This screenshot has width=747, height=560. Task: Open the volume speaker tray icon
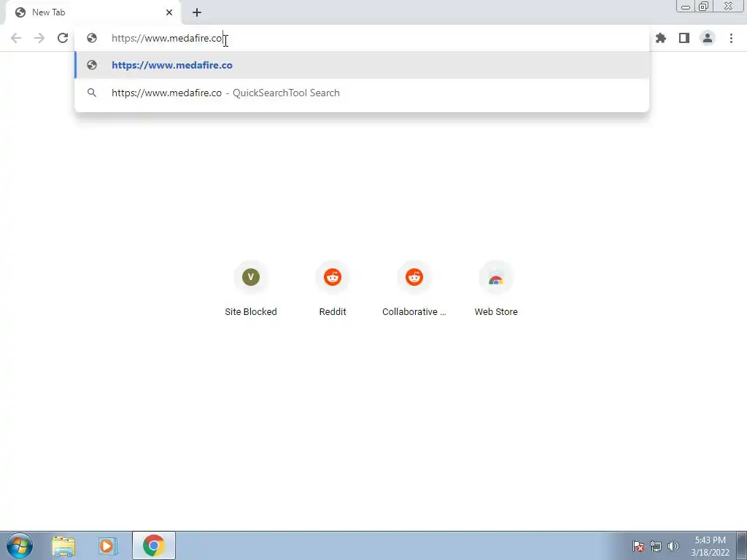coord(673,546)
